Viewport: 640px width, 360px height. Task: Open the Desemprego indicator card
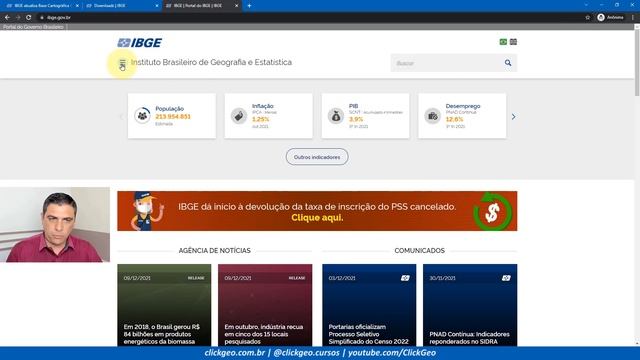462,116
